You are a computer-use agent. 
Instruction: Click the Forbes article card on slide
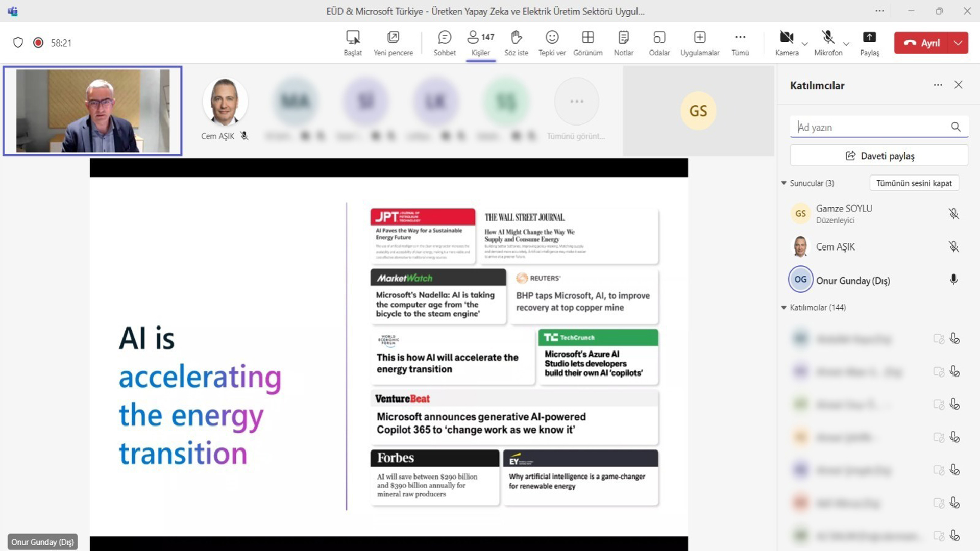[434, 477]
